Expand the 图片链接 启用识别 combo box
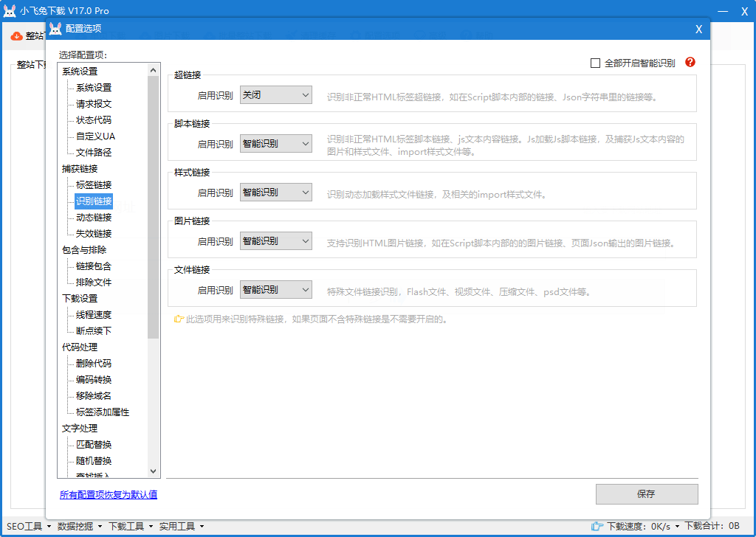The width and height of the screenshot is (756, 537). point(276,241)
